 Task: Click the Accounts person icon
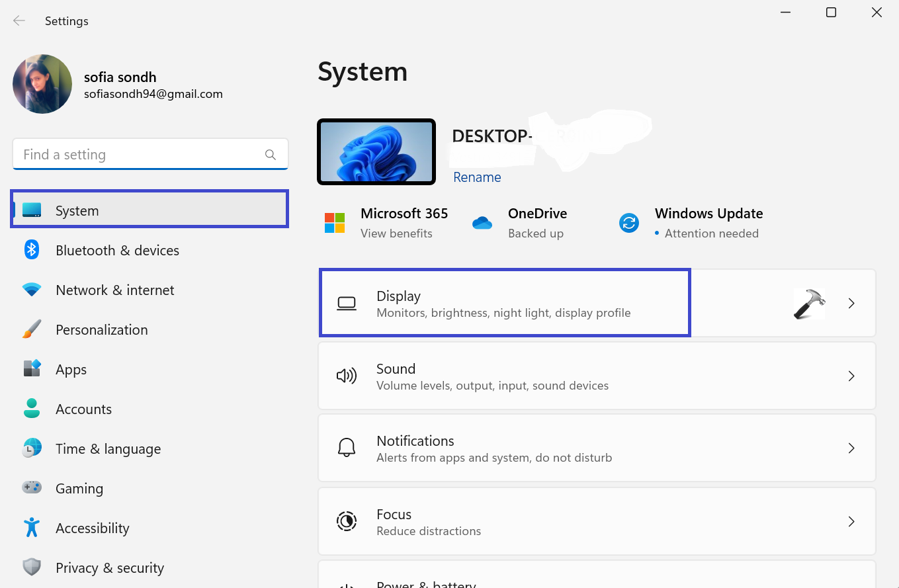32,409
